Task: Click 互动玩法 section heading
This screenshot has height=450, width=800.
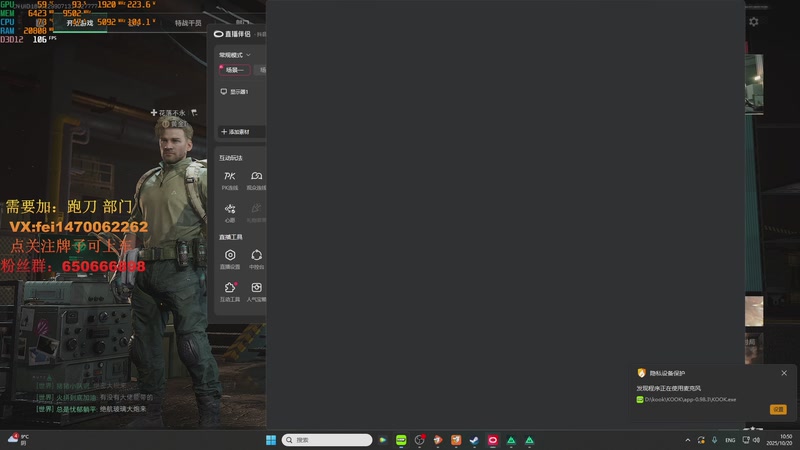Action: [x=231, y=158]
